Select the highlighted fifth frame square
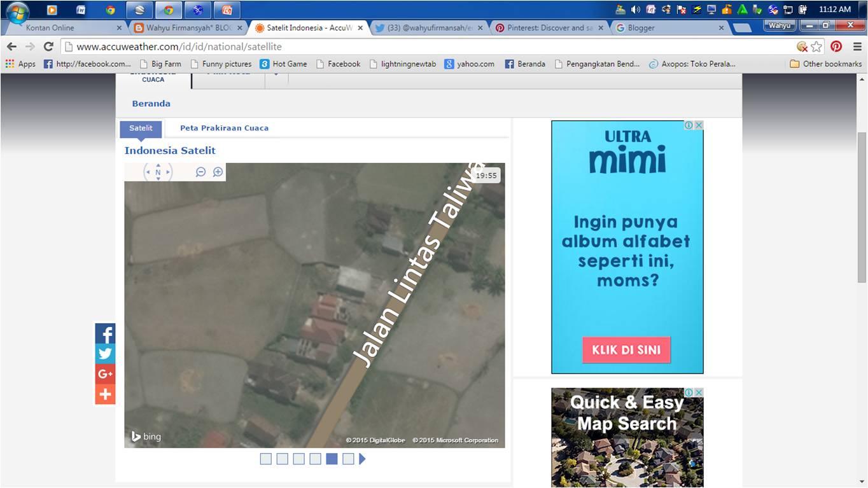868x488 pixels. (332, 459)
